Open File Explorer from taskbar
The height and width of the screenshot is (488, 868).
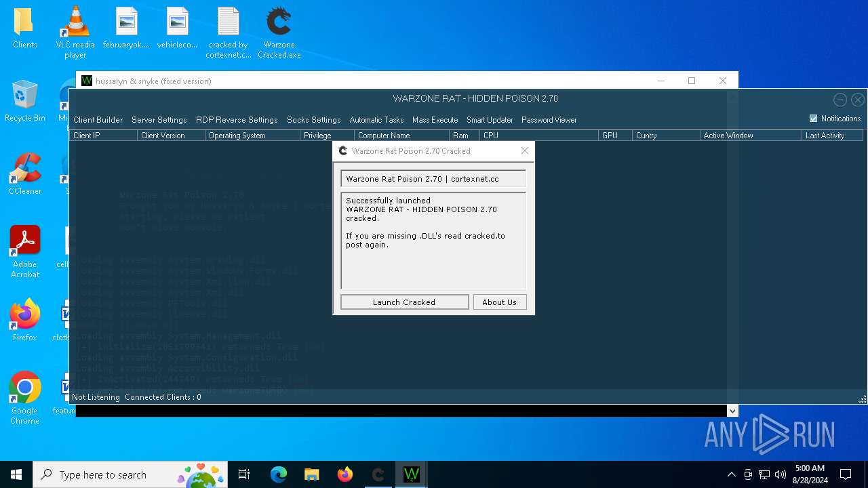pyautogui.click(x=311, y=474)
